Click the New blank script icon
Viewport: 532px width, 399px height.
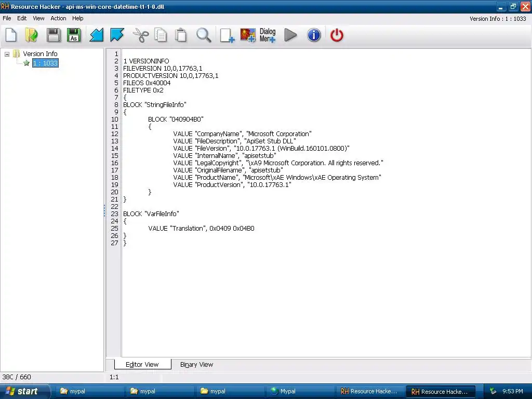11,35
